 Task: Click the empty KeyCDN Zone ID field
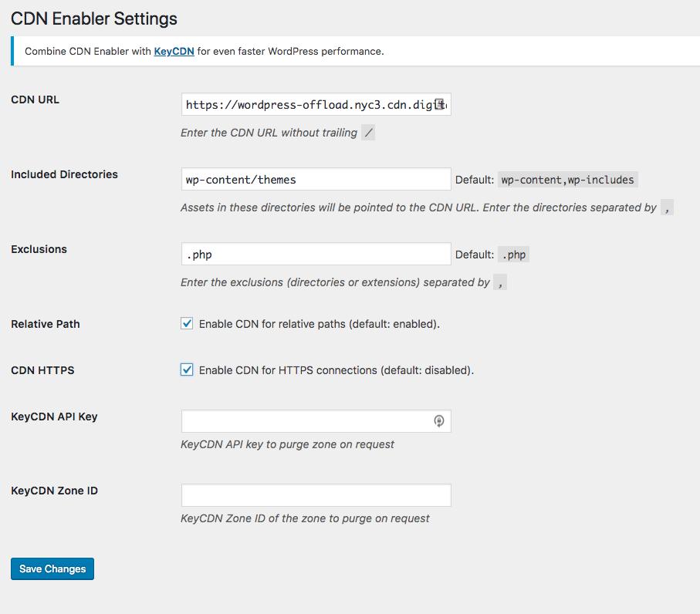click(309, 494)
